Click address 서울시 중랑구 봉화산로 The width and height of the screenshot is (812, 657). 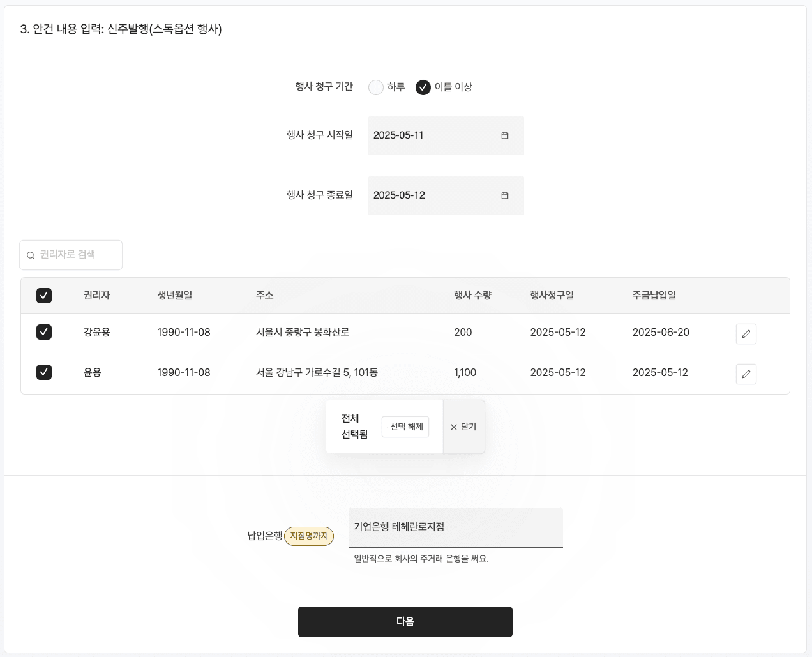pos(303,332)
